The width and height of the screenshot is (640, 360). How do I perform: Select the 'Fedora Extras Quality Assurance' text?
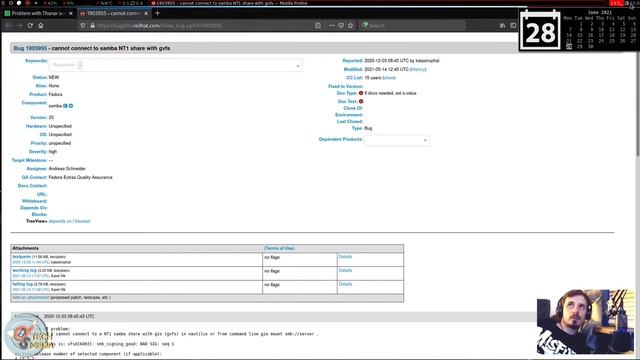80,178
